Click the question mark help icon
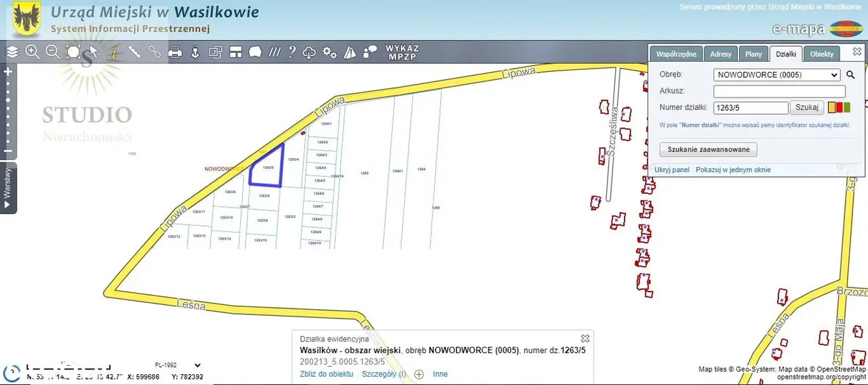 292,52
